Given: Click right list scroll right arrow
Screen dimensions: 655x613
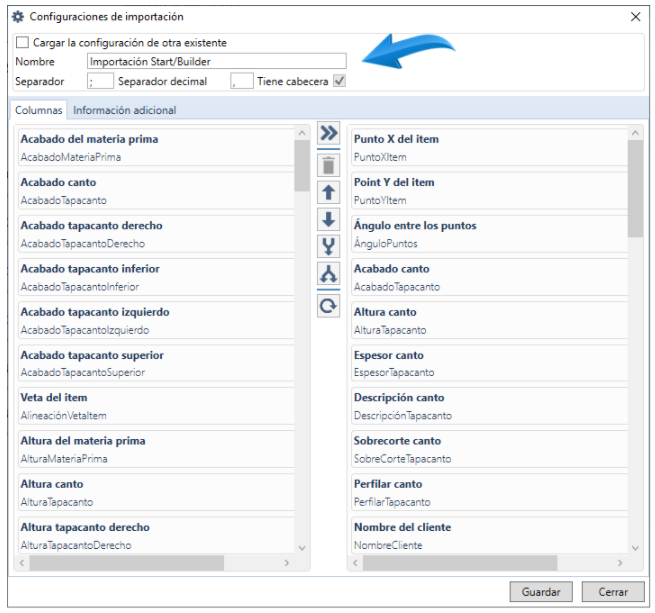Looking at the screenshot, I should (620, 562).
